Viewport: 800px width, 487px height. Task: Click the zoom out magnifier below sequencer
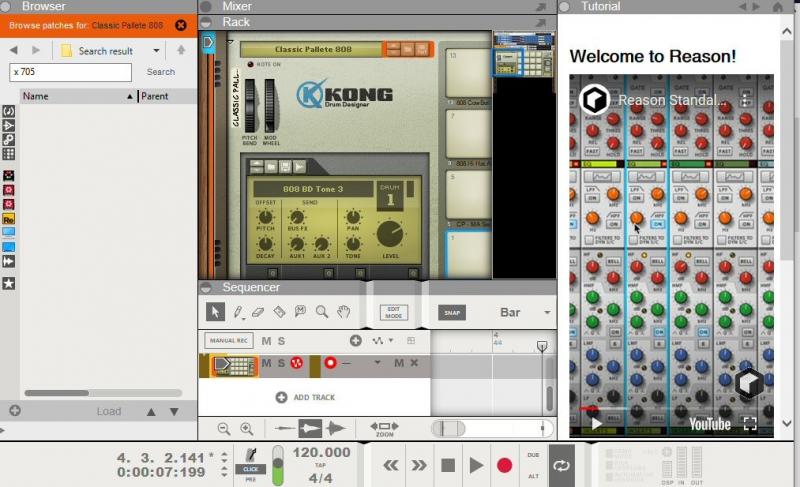coord(223,429)
